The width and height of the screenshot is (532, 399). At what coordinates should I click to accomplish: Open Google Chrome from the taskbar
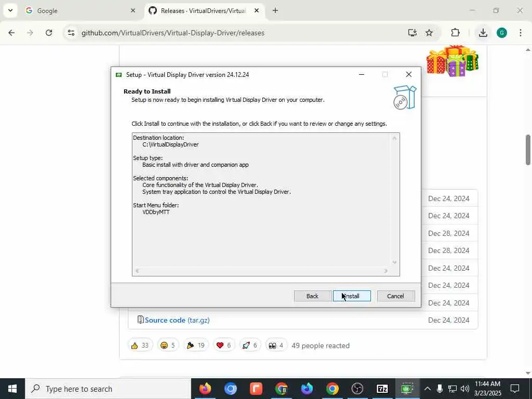point(332,389)
